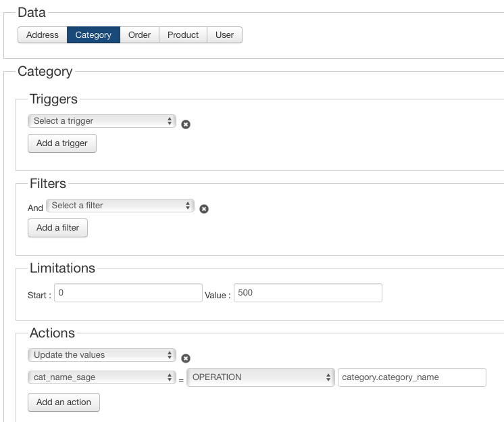
Task: Select the User data tab
Action: 224,35
